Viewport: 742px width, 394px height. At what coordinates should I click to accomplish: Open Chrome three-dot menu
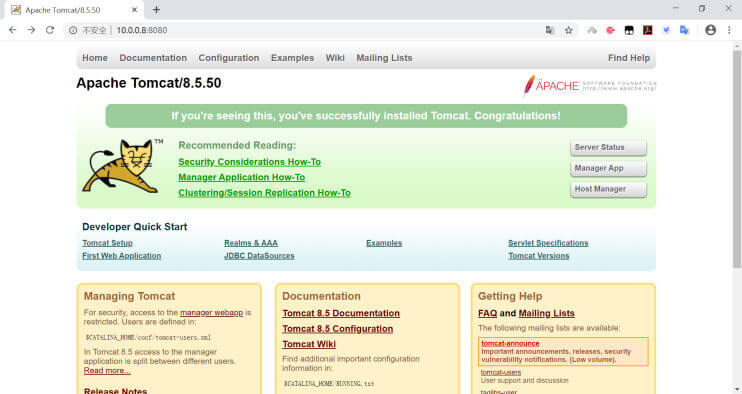click(729, 30)
